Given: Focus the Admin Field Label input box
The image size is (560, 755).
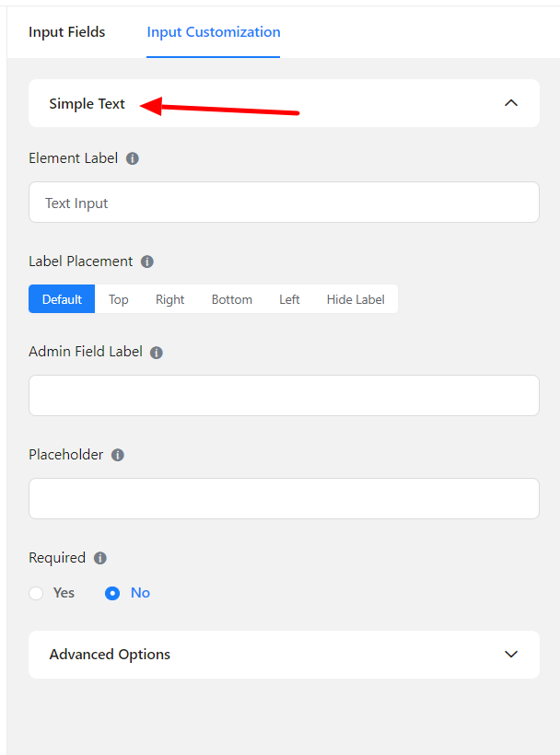Looking at the screenshot, I should (x=284, y=395).
